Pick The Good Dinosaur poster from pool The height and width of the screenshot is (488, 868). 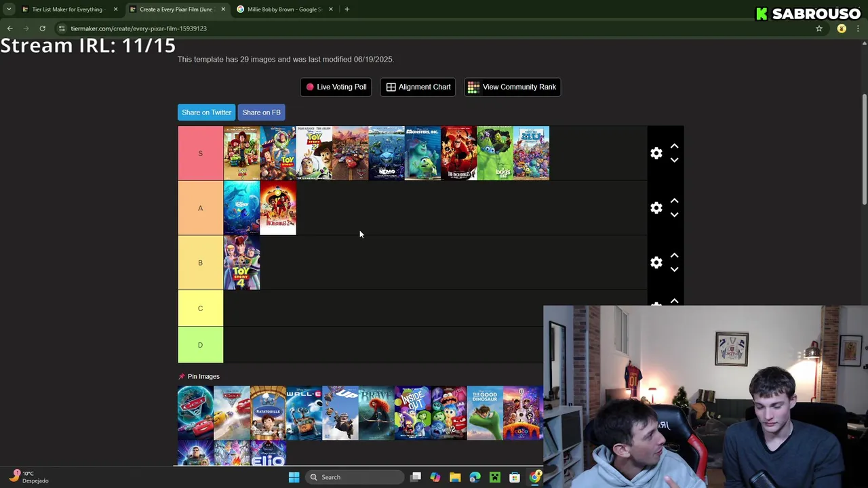tap(484, 413)
